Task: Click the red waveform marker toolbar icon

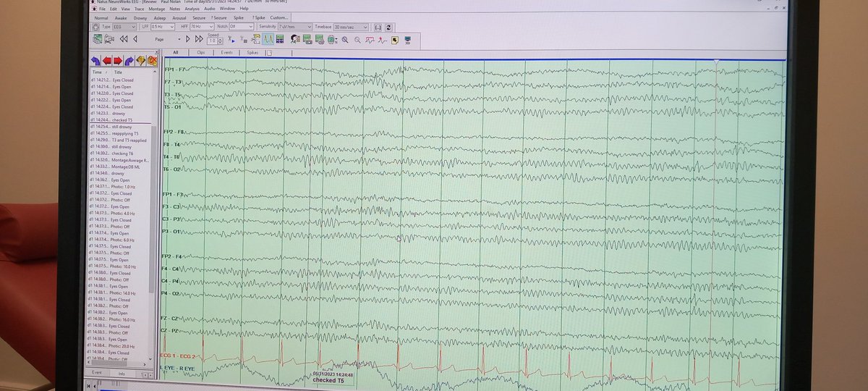Action: (x=370, y=39)
